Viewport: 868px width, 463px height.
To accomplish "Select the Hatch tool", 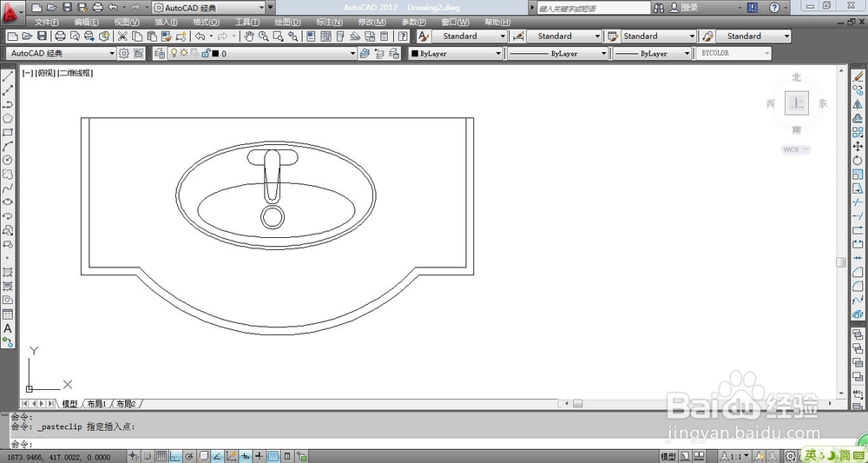I will click(8, 272).
